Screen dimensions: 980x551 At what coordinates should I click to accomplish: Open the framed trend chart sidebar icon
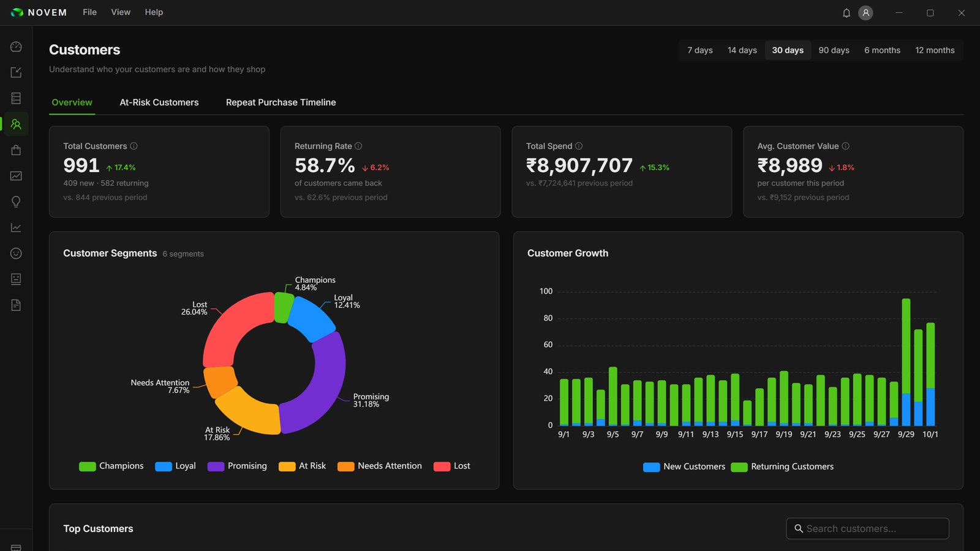coord(16,176)
